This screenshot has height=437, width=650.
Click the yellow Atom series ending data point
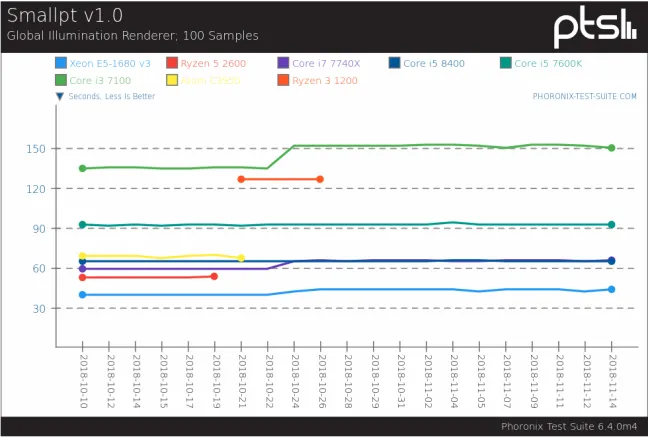(241, 258)
